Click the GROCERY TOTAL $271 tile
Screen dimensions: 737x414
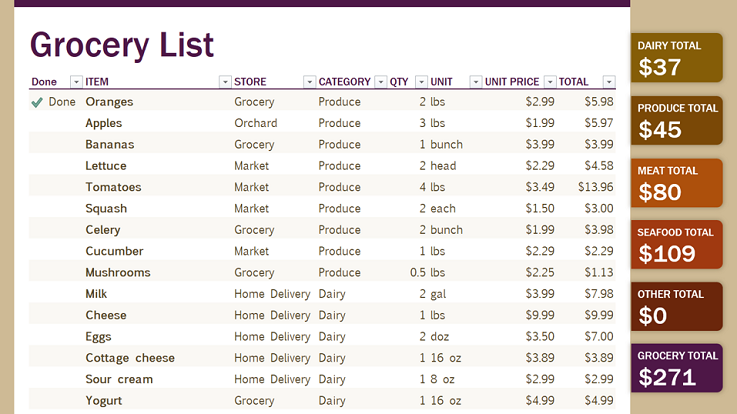tap(676, 368)
